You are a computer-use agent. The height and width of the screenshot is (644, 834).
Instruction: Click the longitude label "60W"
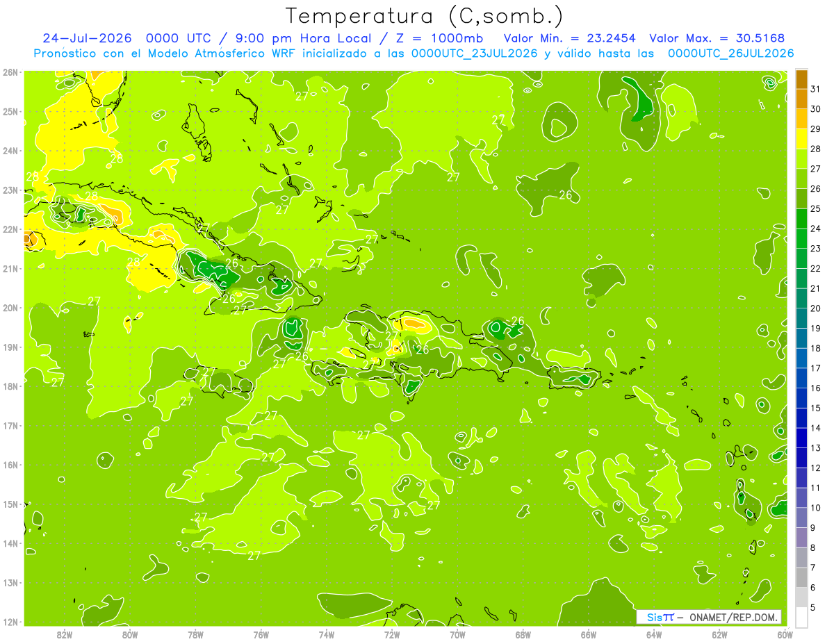[785, 634]
